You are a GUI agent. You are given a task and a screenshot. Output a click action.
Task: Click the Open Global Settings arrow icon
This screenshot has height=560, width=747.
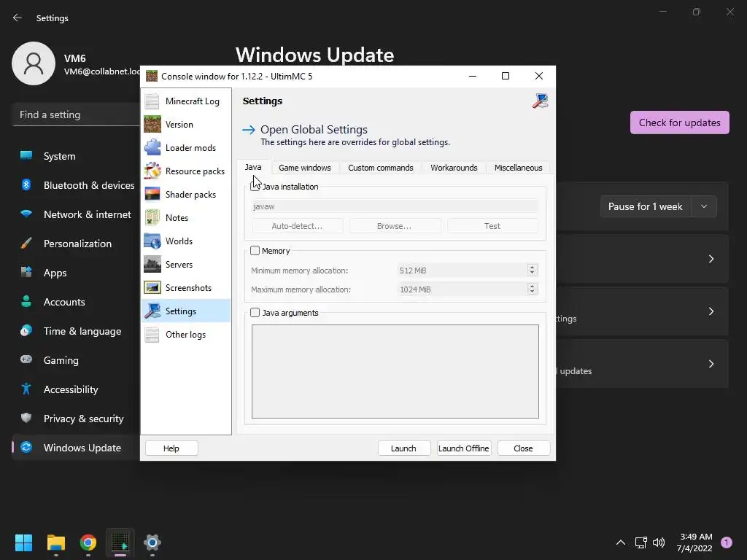pyautogui.click(x=249, y=130)
